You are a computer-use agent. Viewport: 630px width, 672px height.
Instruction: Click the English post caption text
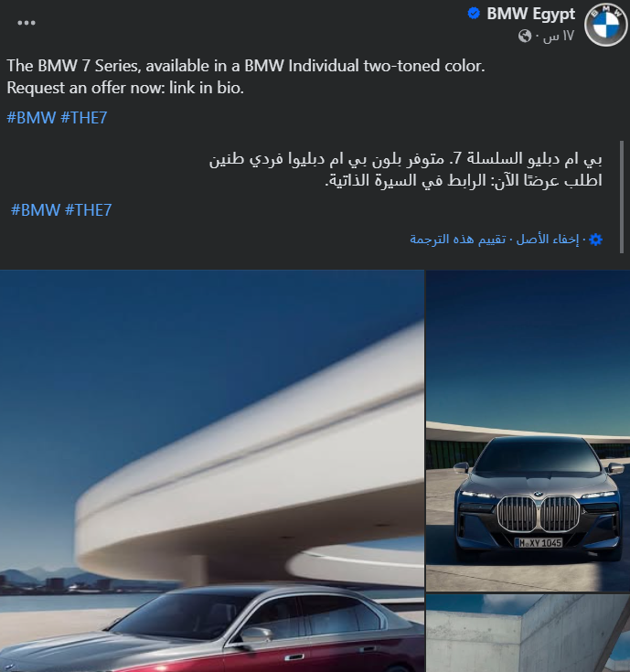(246, 77)
